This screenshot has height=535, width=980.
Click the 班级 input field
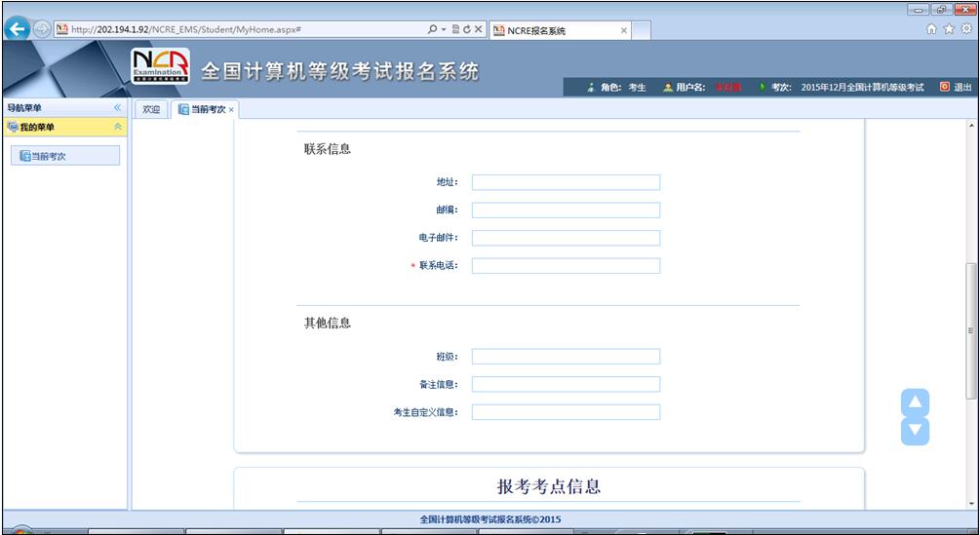[x=566, y=357]
